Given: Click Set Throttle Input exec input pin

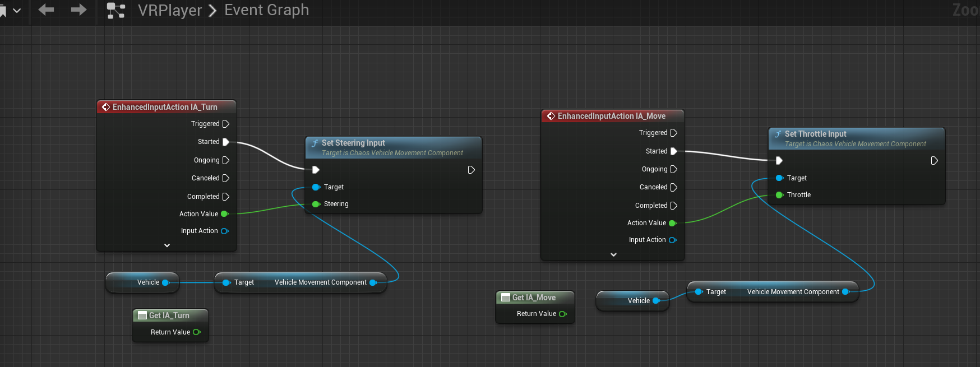Looking at the screenshot, I should click(x=779, y=161).
